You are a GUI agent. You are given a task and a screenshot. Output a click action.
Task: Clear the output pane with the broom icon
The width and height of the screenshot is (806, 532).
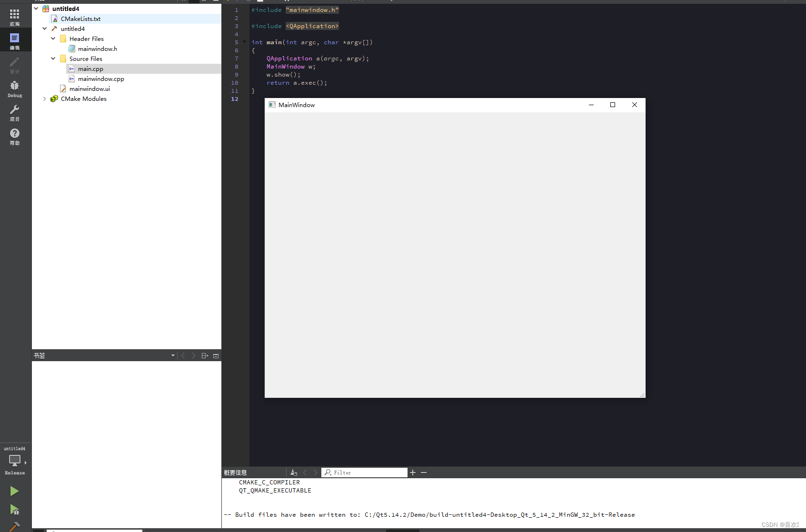[294, 472]
